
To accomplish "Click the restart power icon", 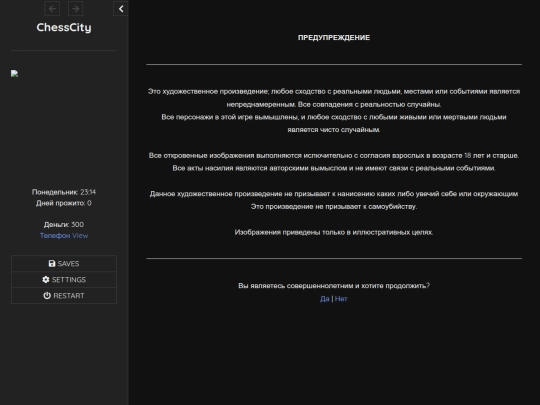I will (x=47, y=295).
